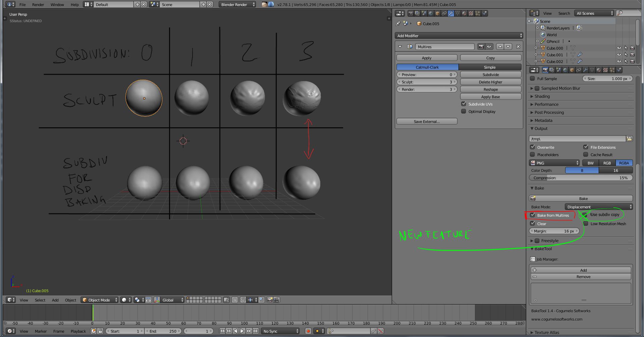Toggle the Bake from Multires checkbox
The image size is (644, 337).
[533, 215]
